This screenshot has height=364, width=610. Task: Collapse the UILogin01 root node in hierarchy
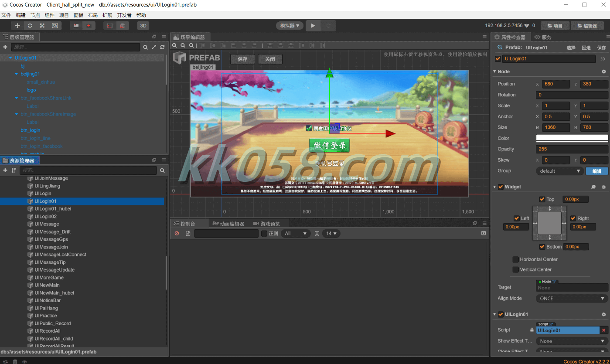tap(10, 58)
